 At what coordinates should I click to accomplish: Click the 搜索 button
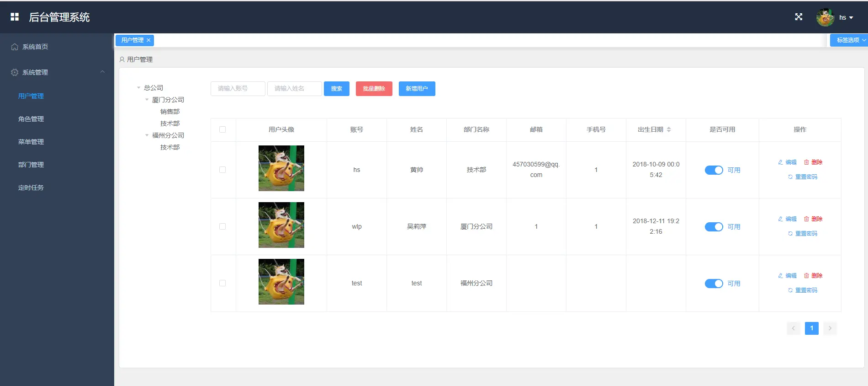point(337,89)
